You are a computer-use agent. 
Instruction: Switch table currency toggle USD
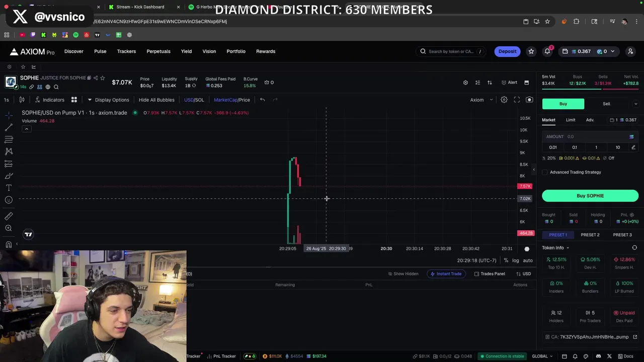pyautogui.click(x=524, y=274)
